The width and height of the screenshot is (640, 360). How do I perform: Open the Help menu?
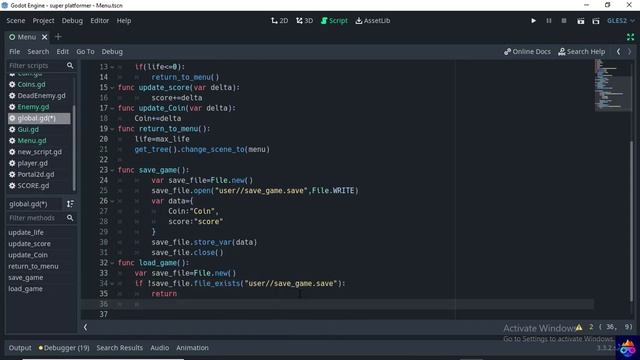(x=124, y=20)
